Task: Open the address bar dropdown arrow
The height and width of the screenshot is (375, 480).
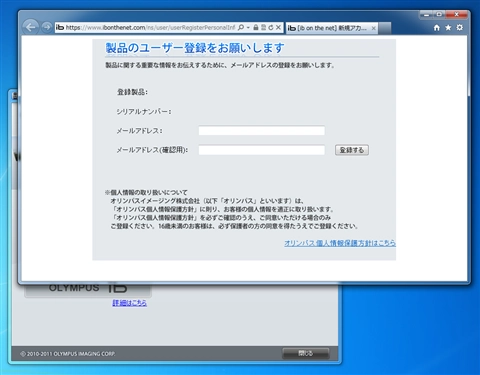Action: pos(248,28)
